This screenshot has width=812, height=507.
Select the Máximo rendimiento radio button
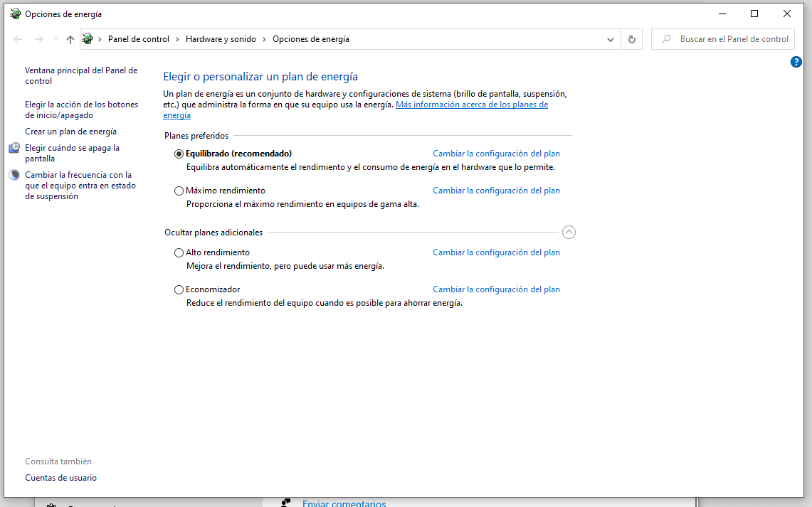[x=179, y=191]
